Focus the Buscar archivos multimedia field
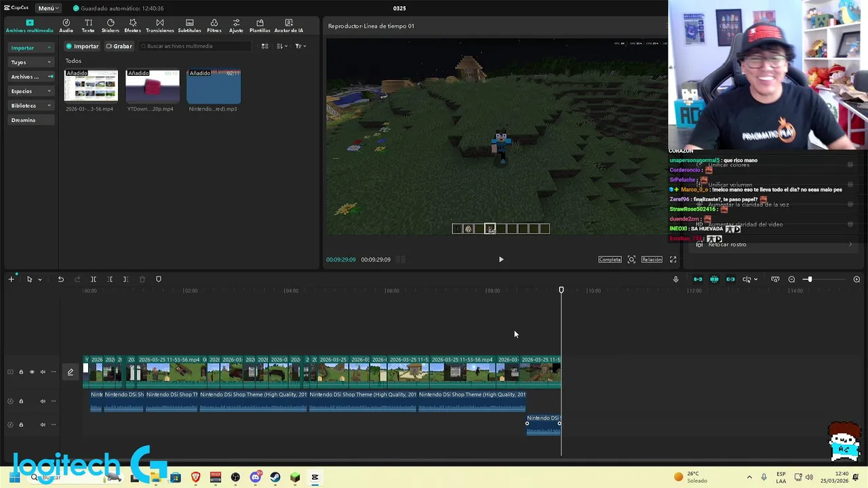Image resolution: width=868 pixels, height=488 pixels. click(195, 46)
